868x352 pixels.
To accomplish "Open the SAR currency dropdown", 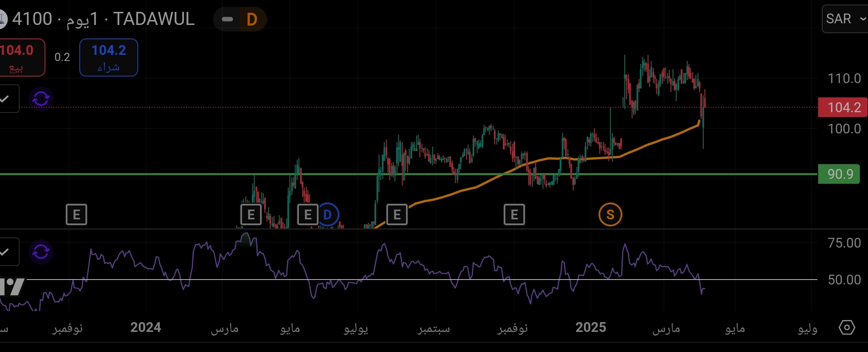I will (x=846, y=19).
